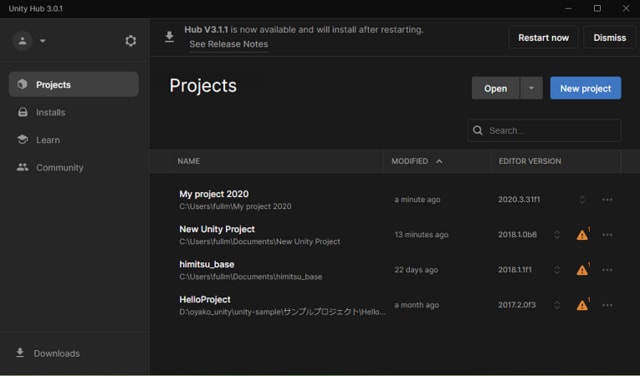Click the warning icon for New Unity Project
640x376 pixels.
(582, 235)
